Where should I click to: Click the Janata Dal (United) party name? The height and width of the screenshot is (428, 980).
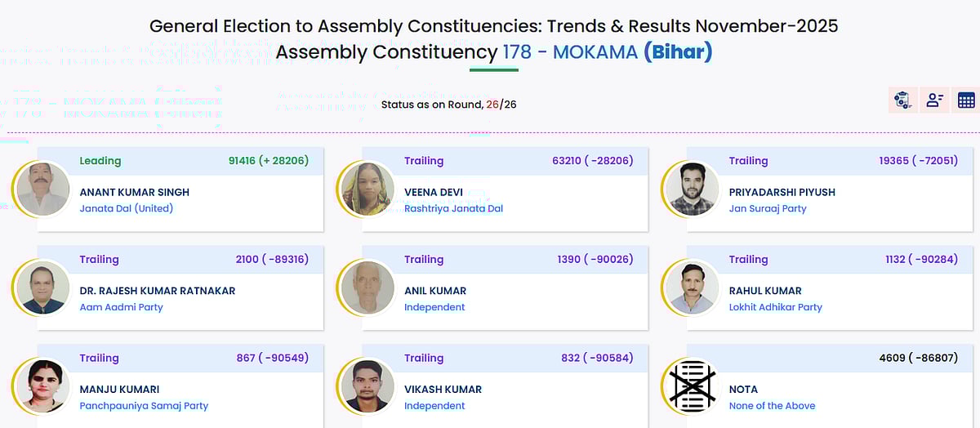[x=127, y=208]
